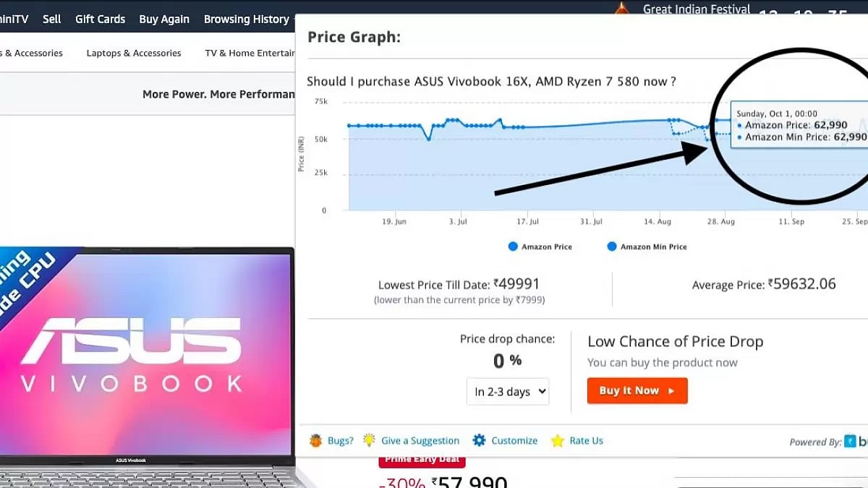The width and height of the screenshot is (868, 488).
Task: Click the Prime Early Deal badge
Action: tap(422, 460)
